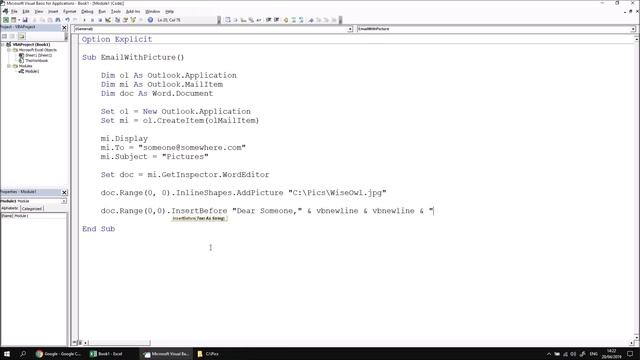Image resolution: width=640 pixels, height=360 pixels.
Task: Click the Outdent icon in the edit toolbar
Action: click(x=276, y=20)
